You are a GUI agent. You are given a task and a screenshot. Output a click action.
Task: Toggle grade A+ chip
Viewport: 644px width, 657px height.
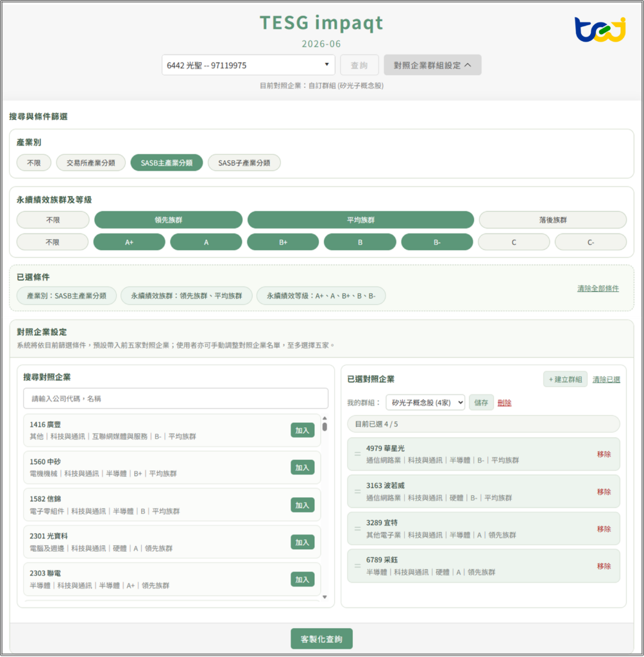point(129,242)
